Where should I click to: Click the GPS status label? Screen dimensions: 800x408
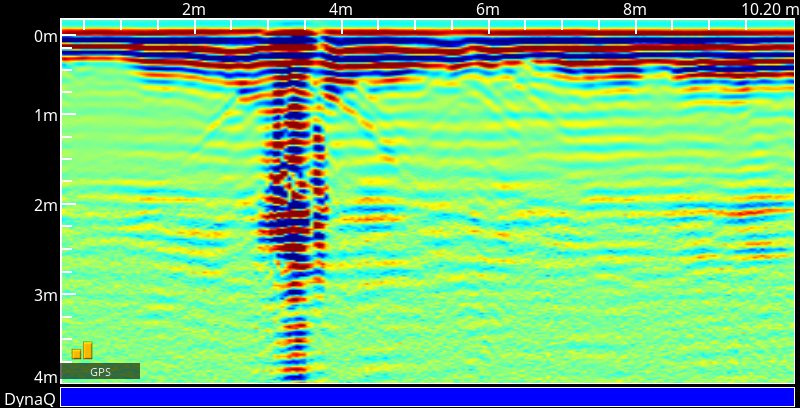100,372
